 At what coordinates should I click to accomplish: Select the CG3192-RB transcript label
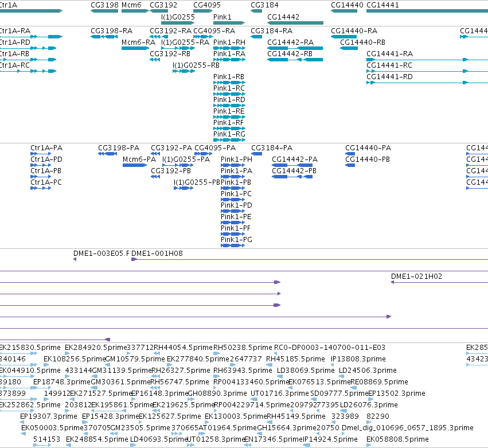point(170,54)
